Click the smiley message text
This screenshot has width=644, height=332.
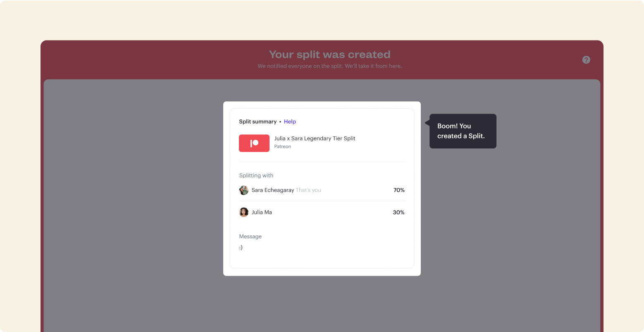241,248
